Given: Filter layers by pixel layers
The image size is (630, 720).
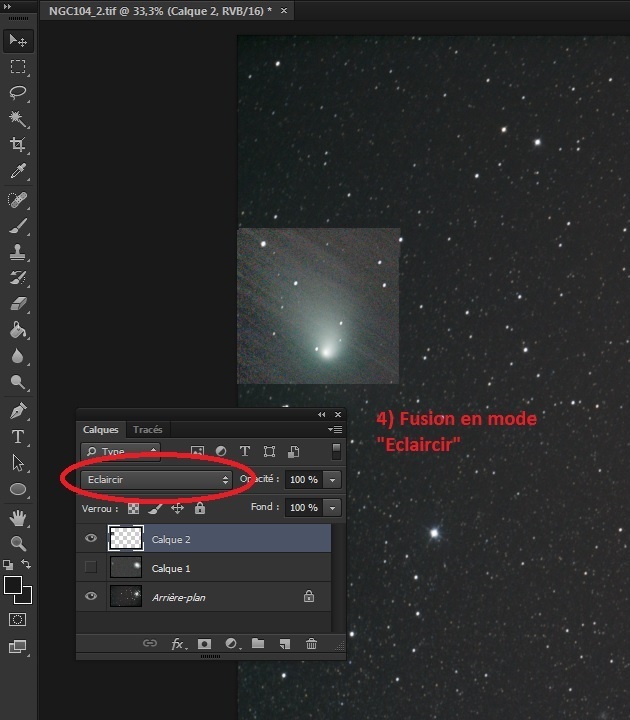Looking at the screenshot, I should coord(197,451).
